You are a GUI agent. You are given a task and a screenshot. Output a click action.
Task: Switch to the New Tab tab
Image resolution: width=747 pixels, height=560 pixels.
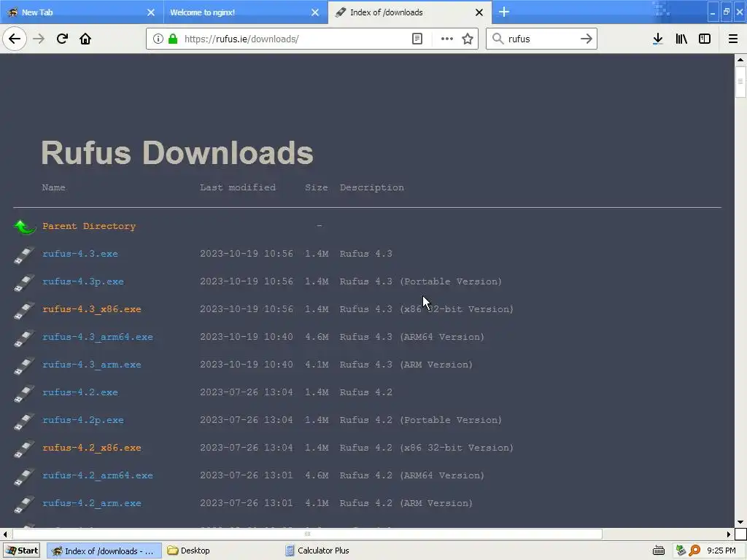pyautogui.click(x=82, y=12)
